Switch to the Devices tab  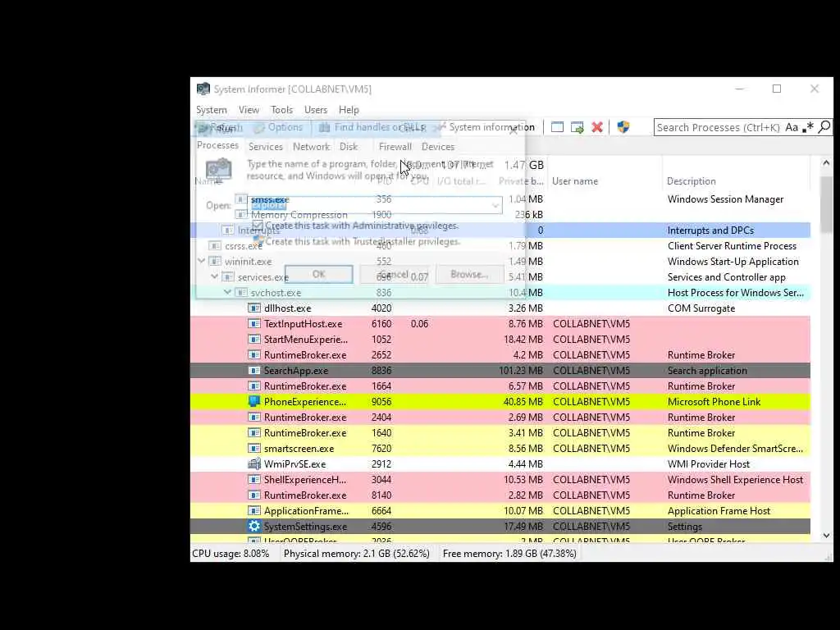click(438, 146)
